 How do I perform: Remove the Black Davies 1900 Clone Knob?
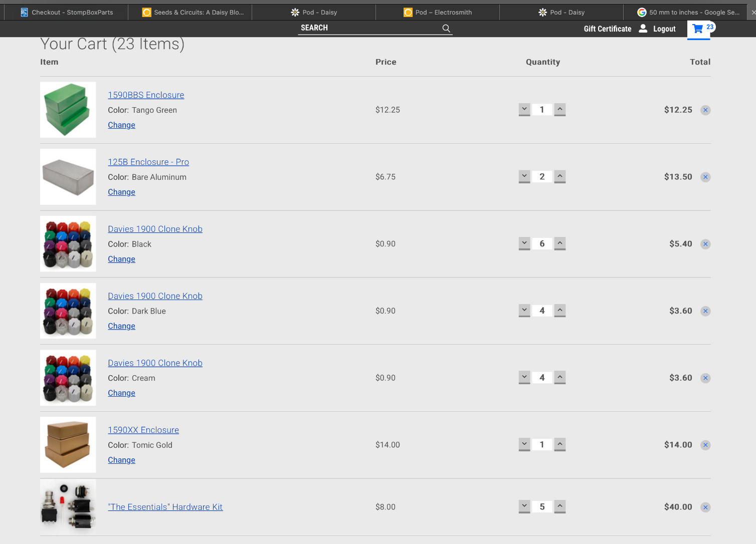(x=705, y=244)
